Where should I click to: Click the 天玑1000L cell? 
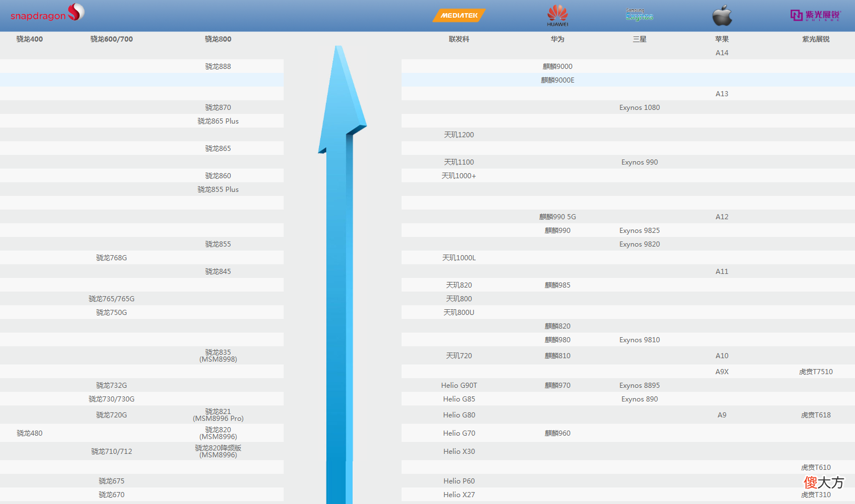coord(459,258)
